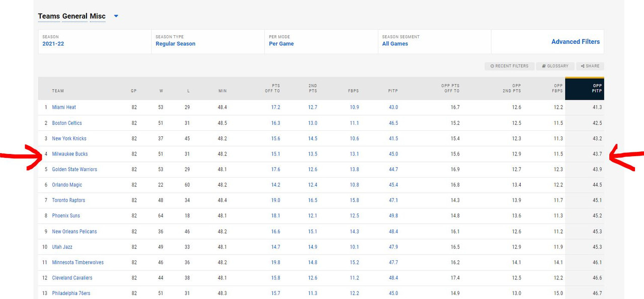The image size is (644, 299).
Task: Click Warriors PTS OFF TO value 17.6
Action: tap(276, 169)
